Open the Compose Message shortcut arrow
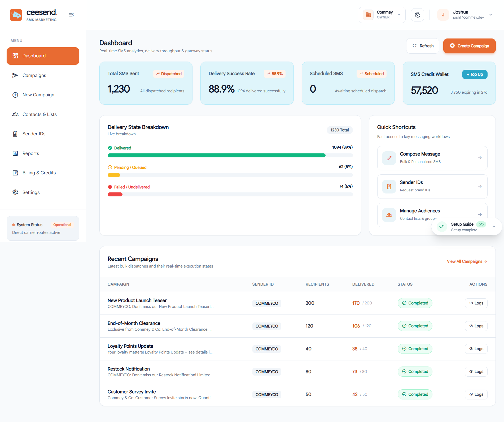Viewport: 504px width, 422px height. [480, 158]
